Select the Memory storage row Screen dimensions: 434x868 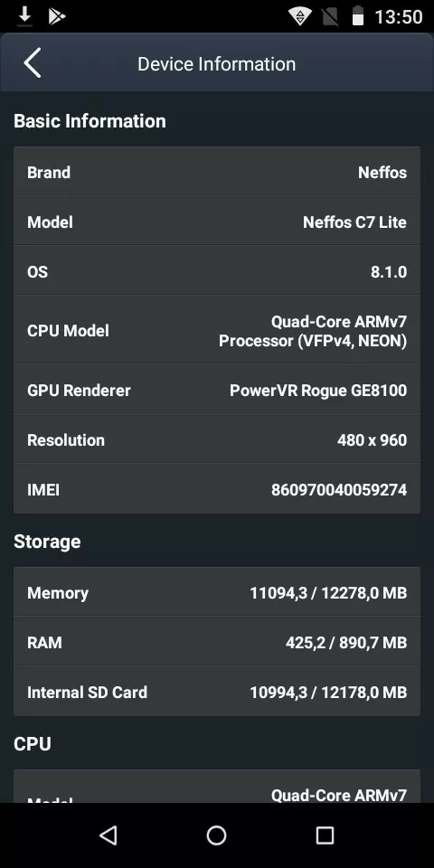[217, 591]
